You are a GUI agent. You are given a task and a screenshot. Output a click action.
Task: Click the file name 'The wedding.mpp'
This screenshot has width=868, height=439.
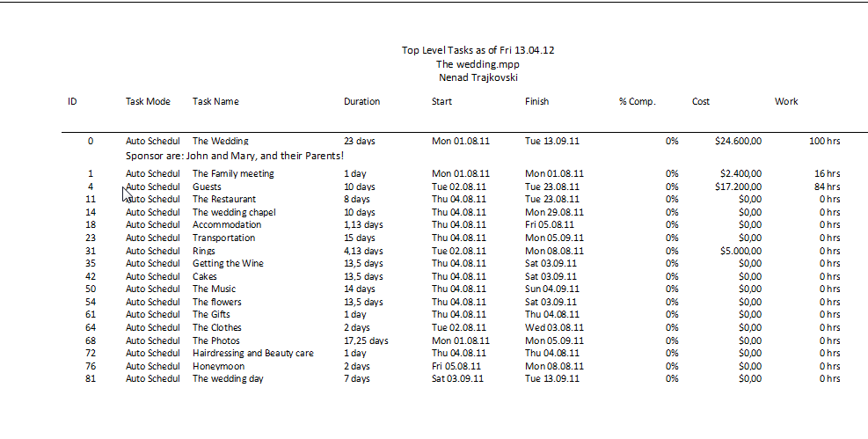pyautogui.click(x=478, y=63)
